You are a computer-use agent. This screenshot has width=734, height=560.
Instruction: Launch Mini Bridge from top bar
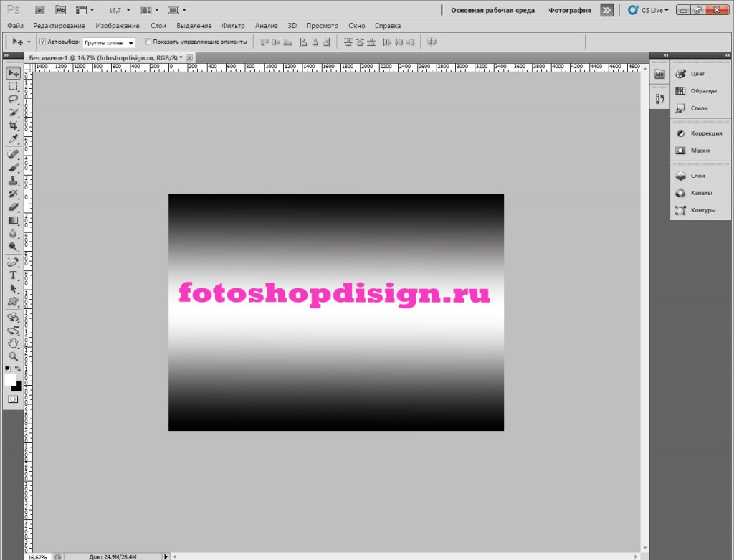(60, 10)
